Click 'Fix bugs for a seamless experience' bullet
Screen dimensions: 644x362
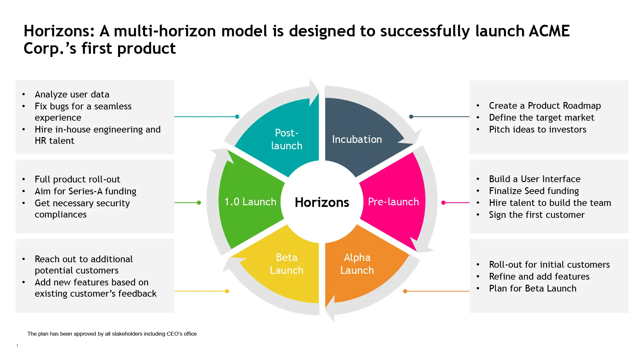[x=83, y=112]
